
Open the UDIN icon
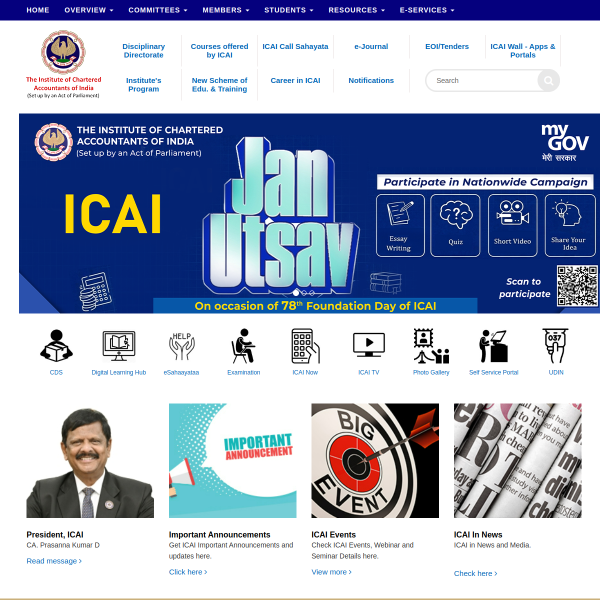(555, 346)
